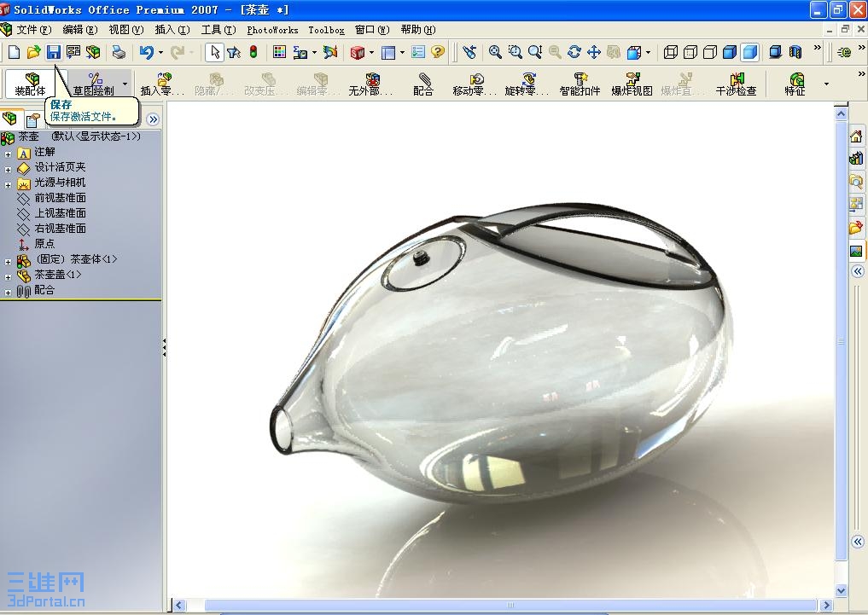Select the 装配体 toolbar tab
The height and width of the screenshot is (615, 868).
click(31, 84)
